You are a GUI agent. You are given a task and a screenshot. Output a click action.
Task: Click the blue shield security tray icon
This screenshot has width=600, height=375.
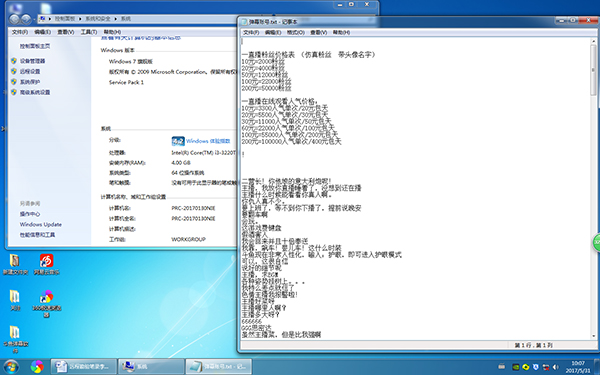pyautogui.click(x=536, y=367)
